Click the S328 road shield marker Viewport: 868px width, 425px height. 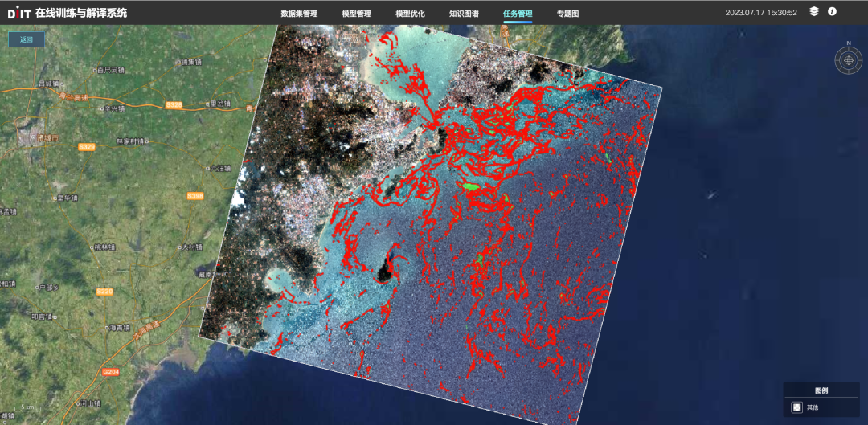click(173, 105)
